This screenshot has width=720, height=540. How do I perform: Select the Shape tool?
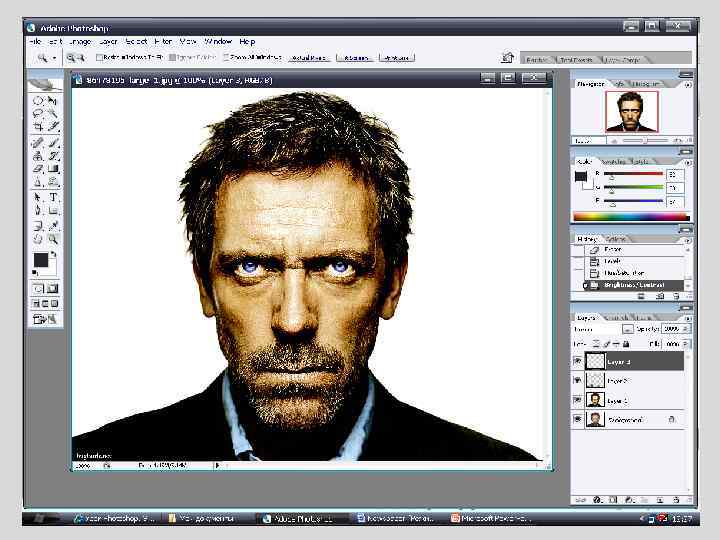(x=53, y=211)
